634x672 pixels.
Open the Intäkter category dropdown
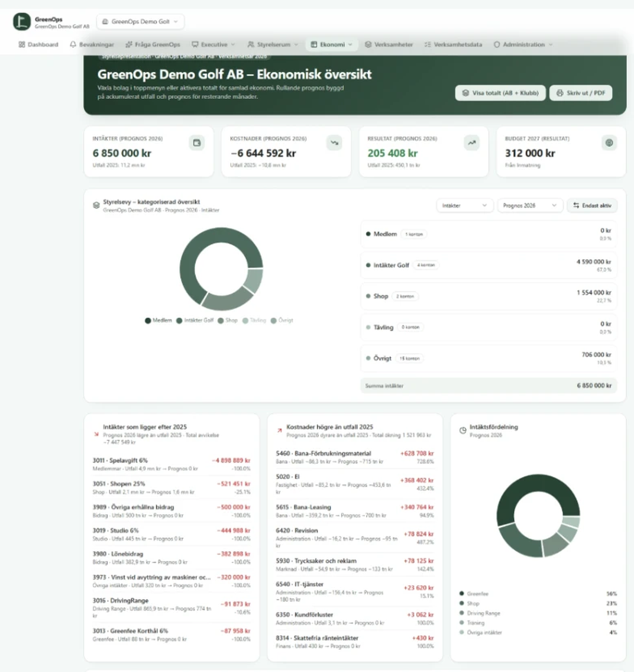(465, 205)
